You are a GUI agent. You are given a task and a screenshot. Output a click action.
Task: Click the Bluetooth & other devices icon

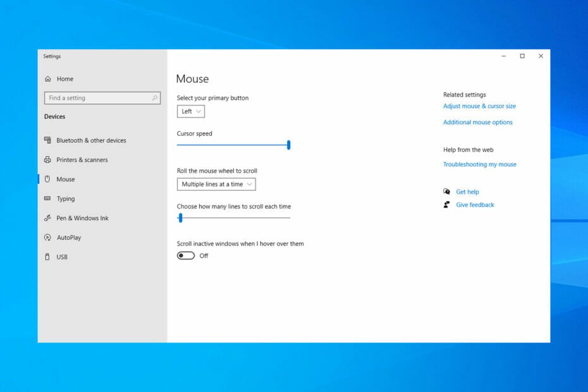click(47, 140)
